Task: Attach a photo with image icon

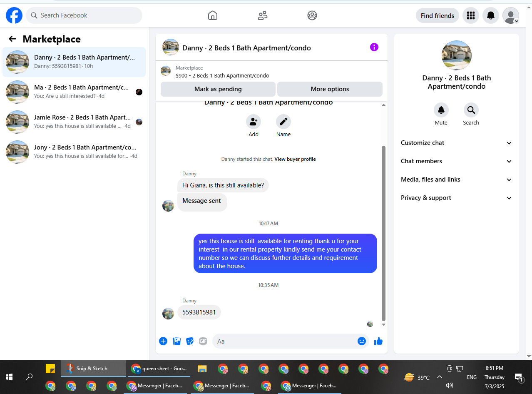Action: click(177, 341)
